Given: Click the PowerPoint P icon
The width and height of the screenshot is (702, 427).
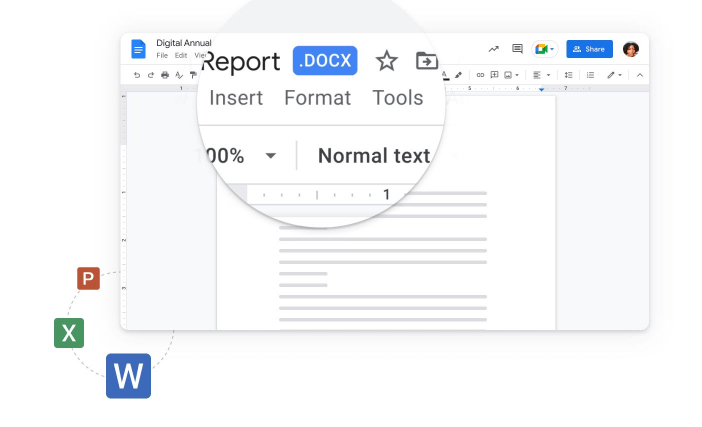Looking at the screenshot, I should [x=88, y=278].
